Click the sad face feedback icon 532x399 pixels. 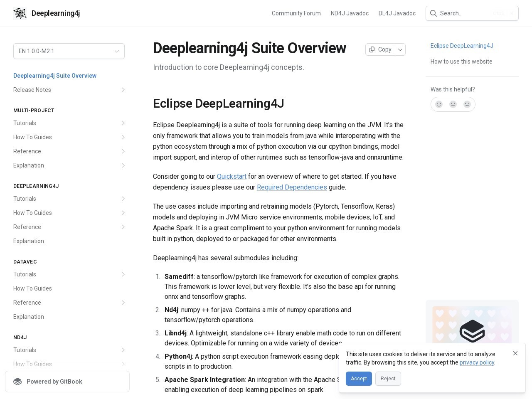[467, 104]
